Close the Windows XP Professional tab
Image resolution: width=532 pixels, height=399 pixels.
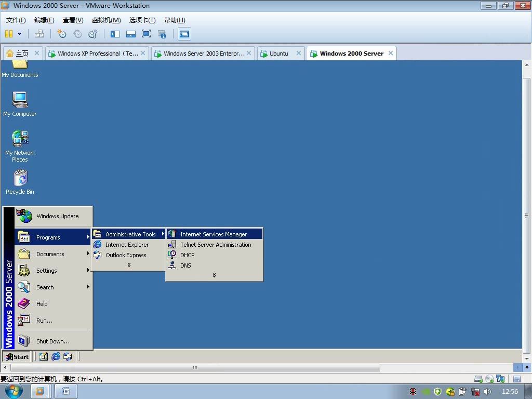(143, 53)
